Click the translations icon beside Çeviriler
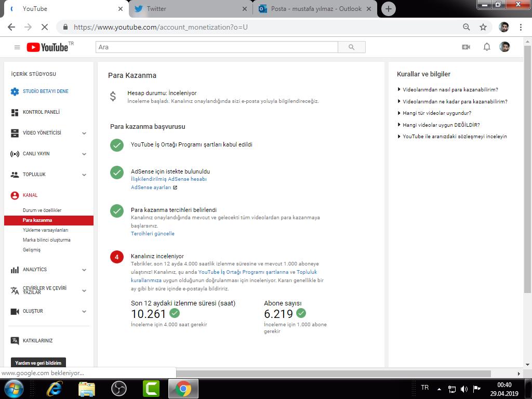Viewport: 532px width, 399px height. click(x=15, y=290)
